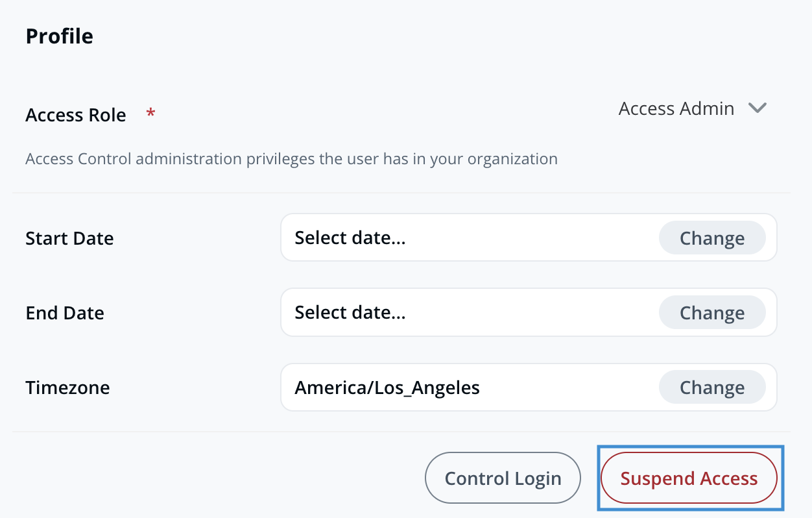The image size is (812, 518).
Task: Click Change button for End Date
Action: 711,313
